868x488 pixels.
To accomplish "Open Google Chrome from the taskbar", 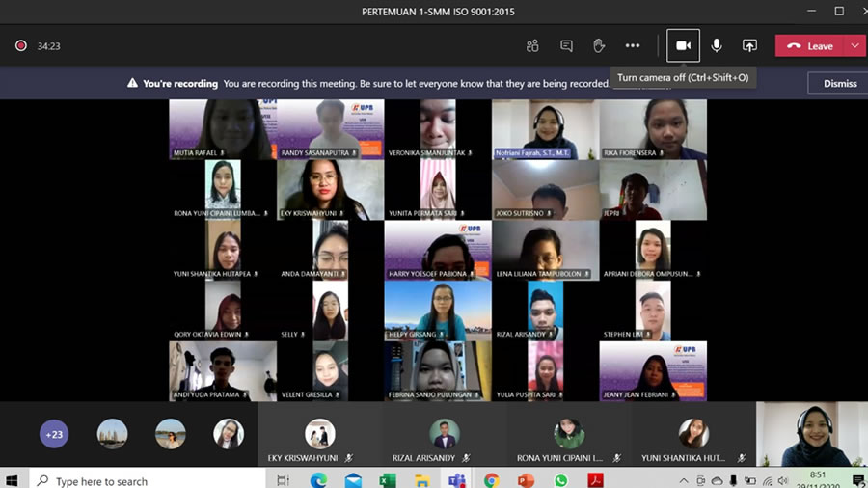I will coord(491,479).
